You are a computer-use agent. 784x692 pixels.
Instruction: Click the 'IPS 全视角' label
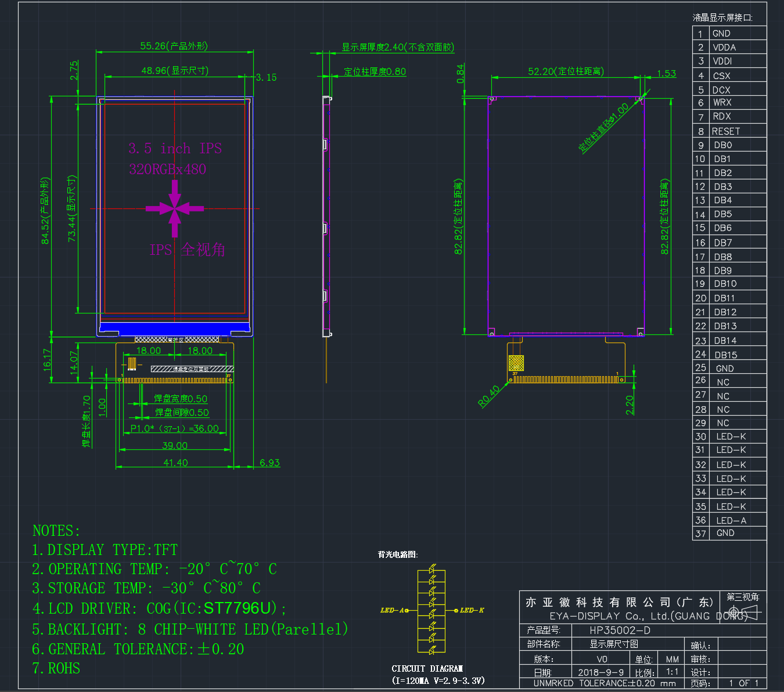point(187,250)
